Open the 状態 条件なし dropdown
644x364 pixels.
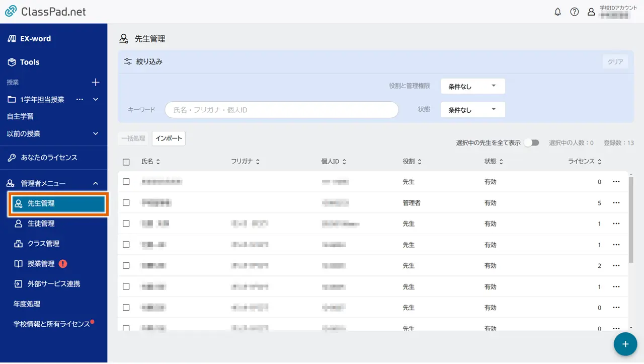472,109
